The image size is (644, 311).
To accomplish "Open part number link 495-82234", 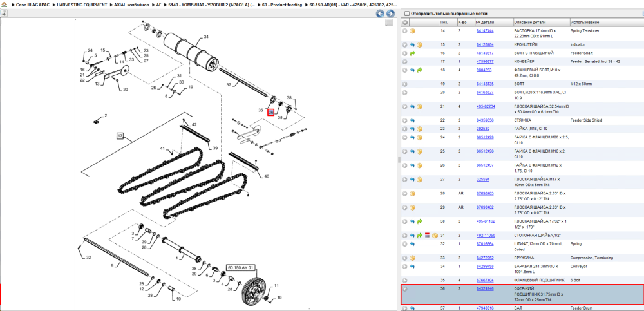I will click(x=486, y=106).
